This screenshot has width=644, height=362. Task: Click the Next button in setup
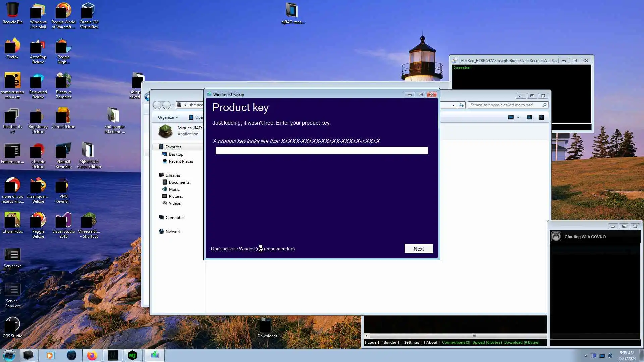(418, 249)
